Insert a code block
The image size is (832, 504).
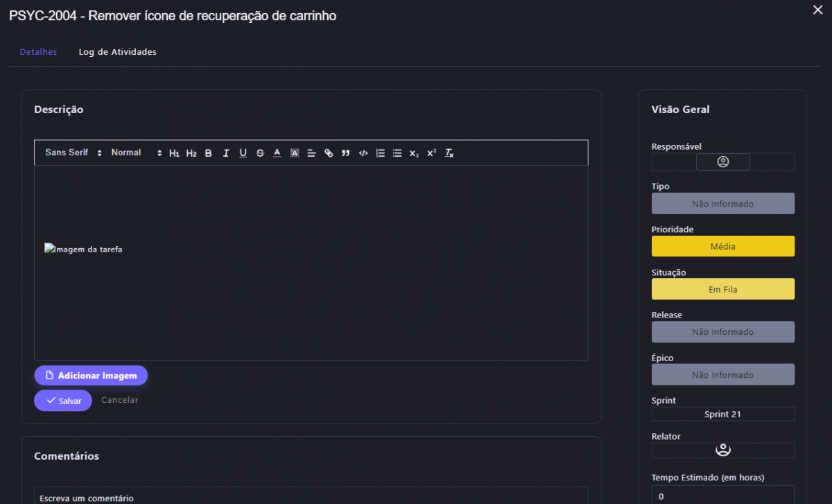click(x=363, y=153)
